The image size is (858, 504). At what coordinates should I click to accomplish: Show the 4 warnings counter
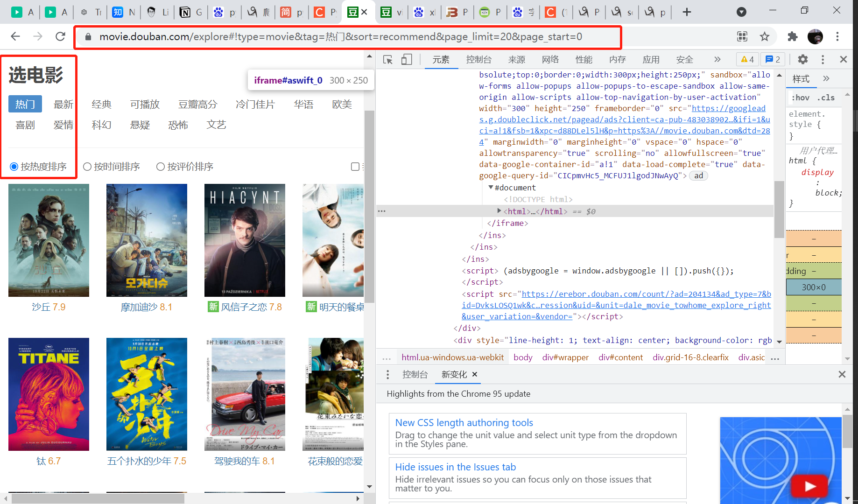click(x=747, y=59)
